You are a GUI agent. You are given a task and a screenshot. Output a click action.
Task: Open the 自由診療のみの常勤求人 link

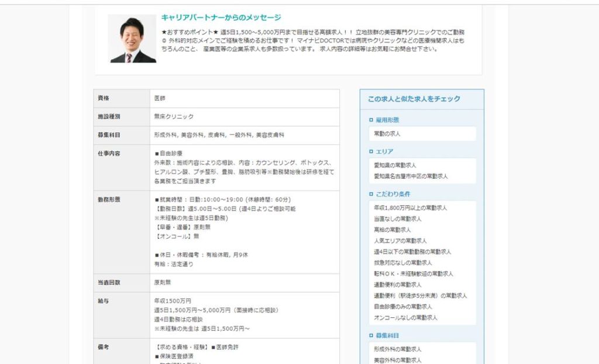(x=402, y=307)
